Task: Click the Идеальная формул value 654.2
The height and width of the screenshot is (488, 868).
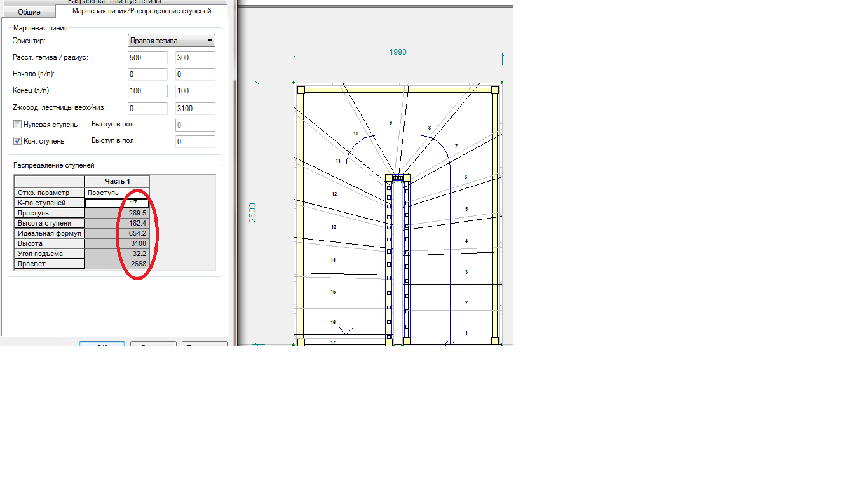Action: coord(117,233)
